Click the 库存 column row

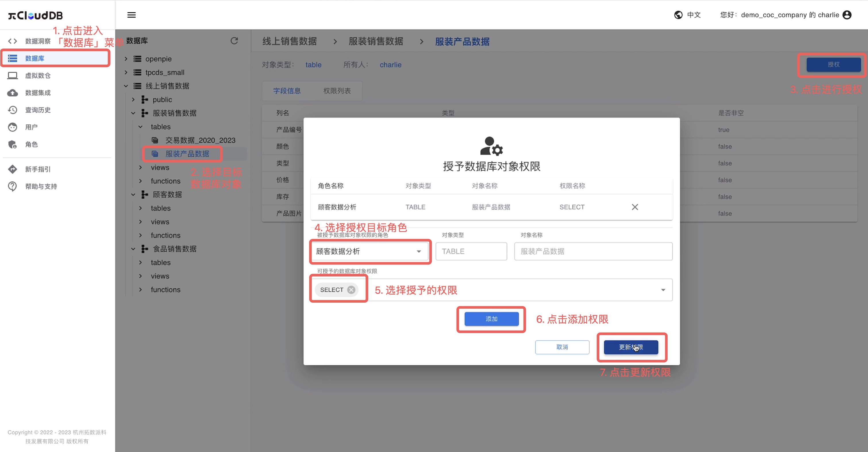tap(282, 197)
